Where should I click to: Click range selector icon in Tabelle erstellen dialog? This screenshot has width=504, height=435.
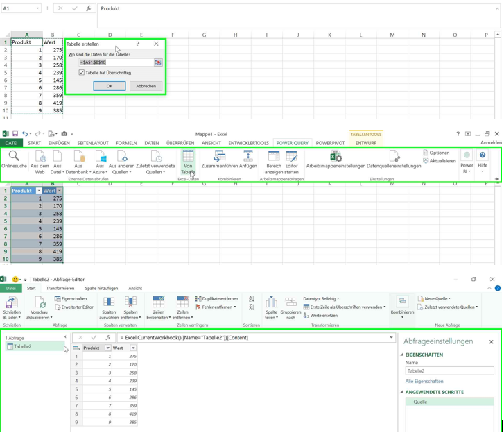(158, 62)
